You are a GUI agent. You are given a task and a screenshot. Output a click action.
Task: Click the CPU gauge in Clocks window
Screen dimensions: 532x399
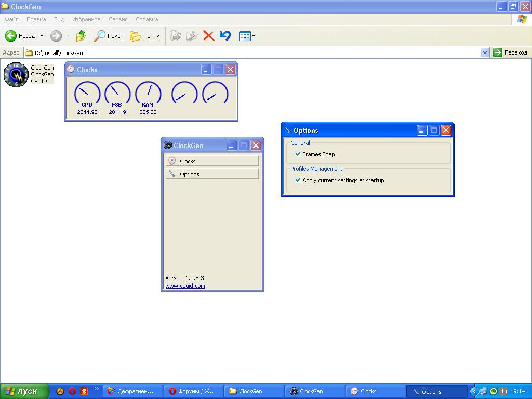(x=87, y=94)
